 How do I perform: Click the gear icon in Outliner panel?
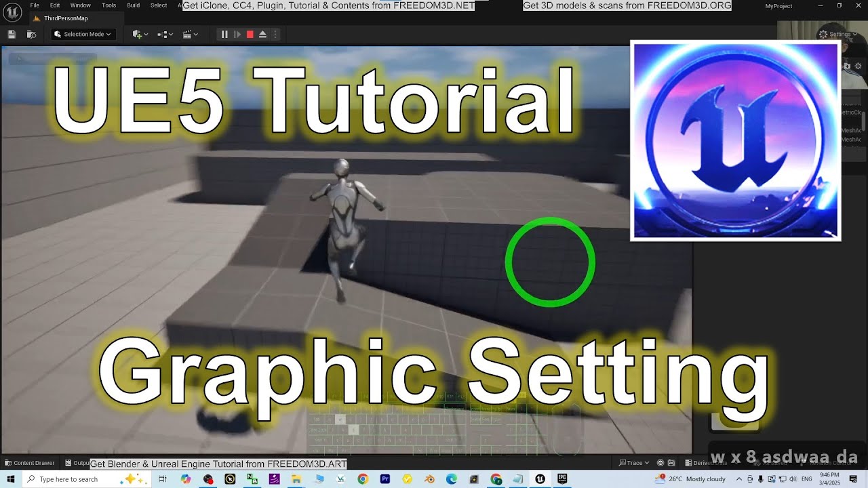(x=858, y=66)
